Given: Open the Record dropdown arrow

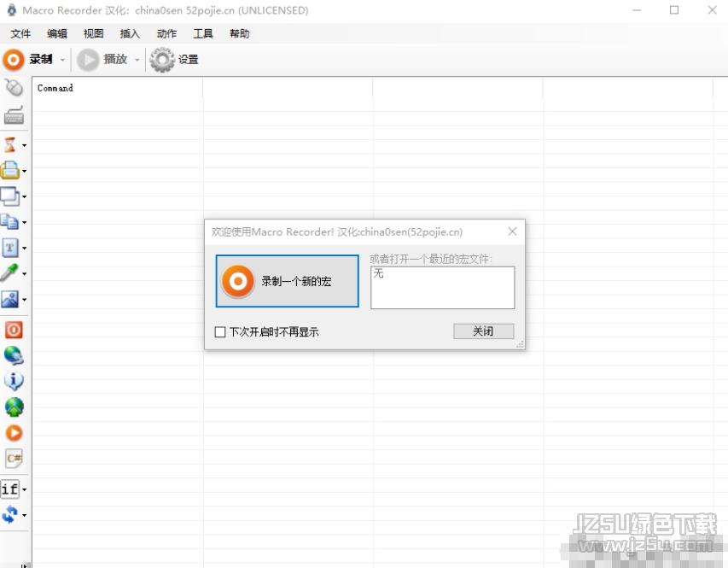Looking at the screenshot, I should click(x=62, y=60).
